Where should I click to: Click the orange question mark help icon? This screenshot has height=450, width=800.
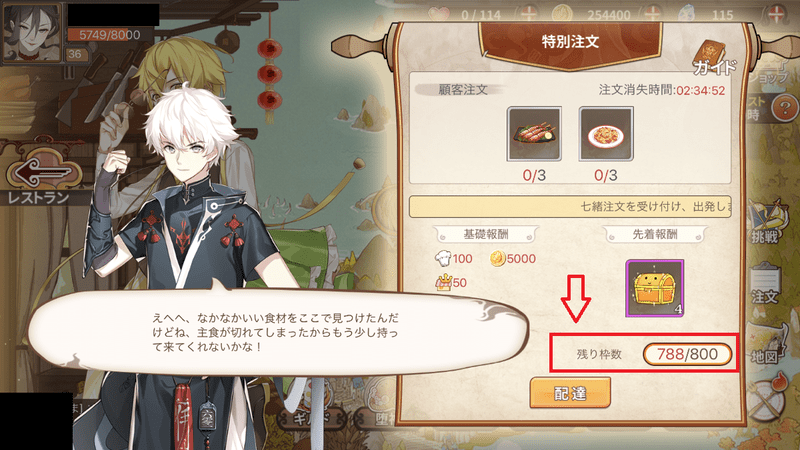tap(785, 108)
